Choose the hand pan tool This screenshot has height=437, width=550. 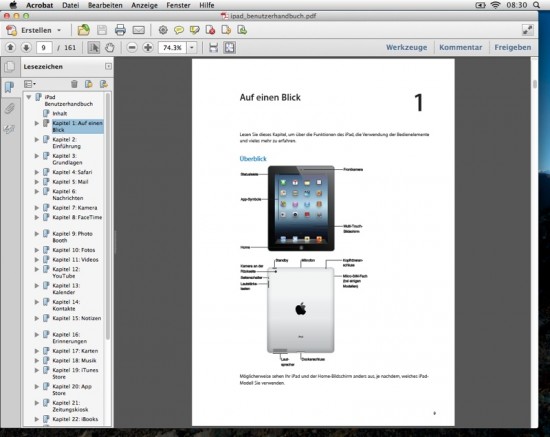(110, 47)
